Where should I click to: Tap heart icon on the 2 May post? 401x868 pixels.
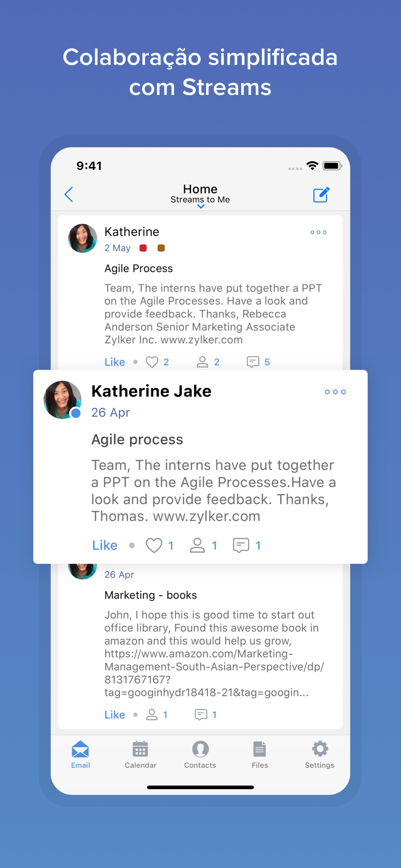[152, 362]
